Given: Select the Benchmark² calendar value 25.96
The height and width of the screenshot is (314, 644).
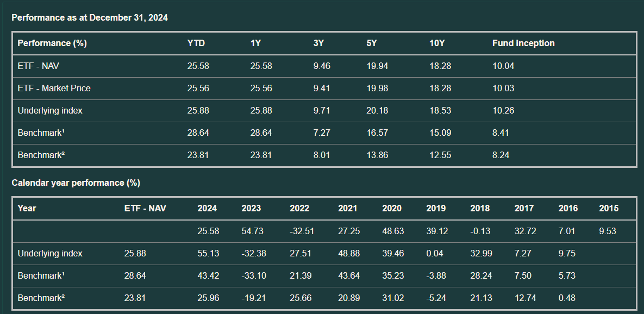Looking at the screenshot, I should pyautogui.click(x=208, y=298).
